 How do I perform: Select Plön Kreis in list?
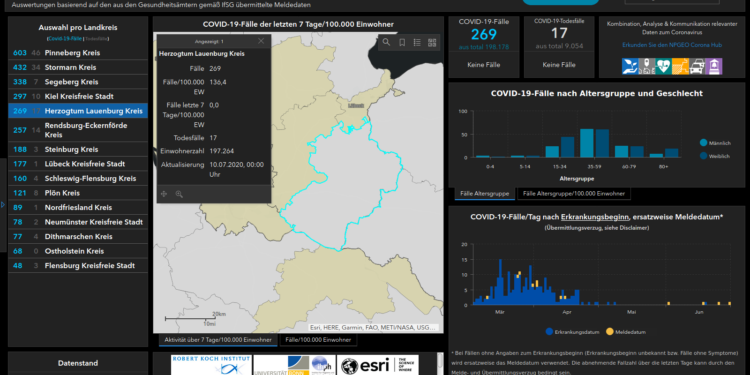coord(78,193)
